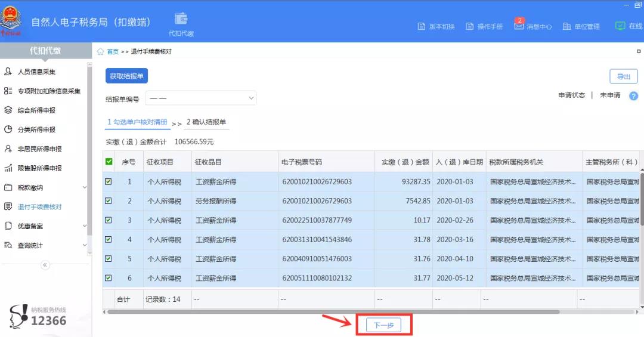Click the home icon in breadcrumb
The image size is (644, 337).
100,51
